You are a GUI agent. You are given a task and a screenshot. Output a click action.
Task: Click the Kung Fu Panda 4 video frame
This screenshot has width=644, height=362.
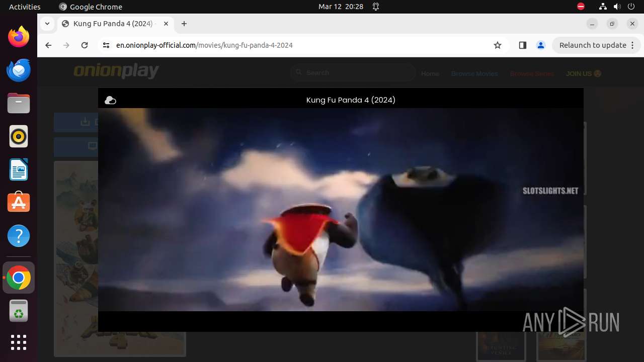(x=341, y=210)
